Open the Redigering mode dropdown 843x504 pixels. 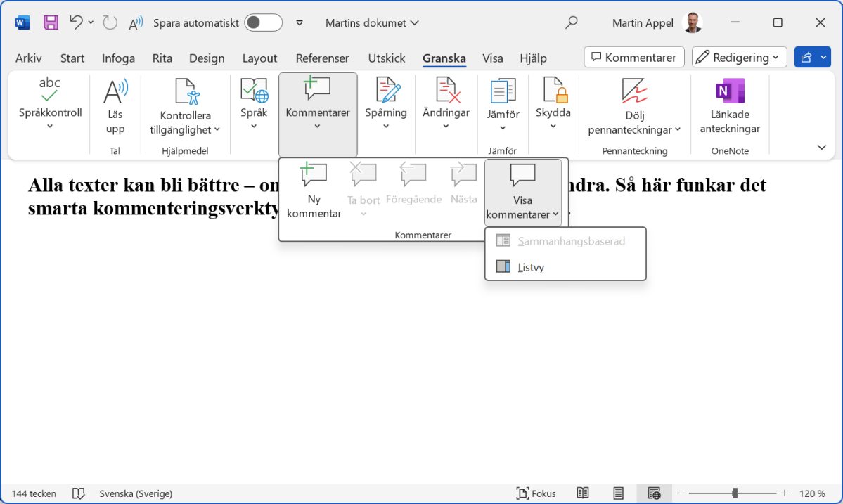(738, 58)
